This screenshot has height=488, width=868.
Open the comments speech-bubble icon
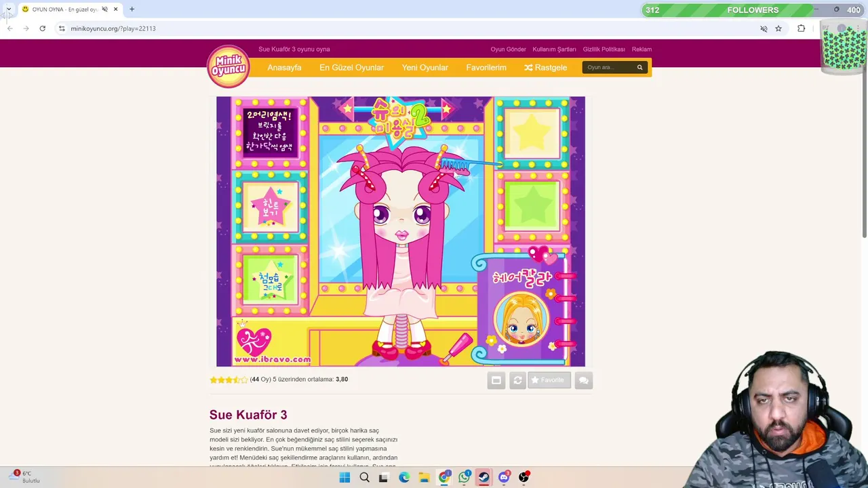point(583,380)
